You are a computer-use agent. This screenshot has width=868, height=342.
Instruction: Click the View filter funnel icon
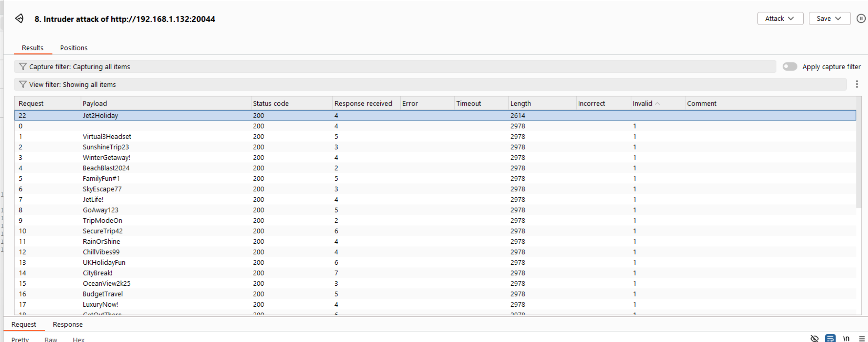pos(23,84)
